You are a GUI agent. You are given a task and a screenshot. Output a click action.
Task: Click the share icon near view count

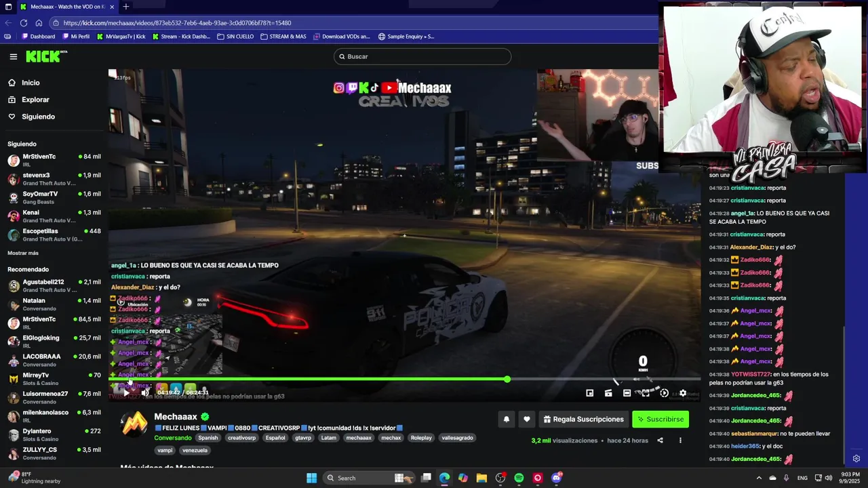tap(660, 441)
